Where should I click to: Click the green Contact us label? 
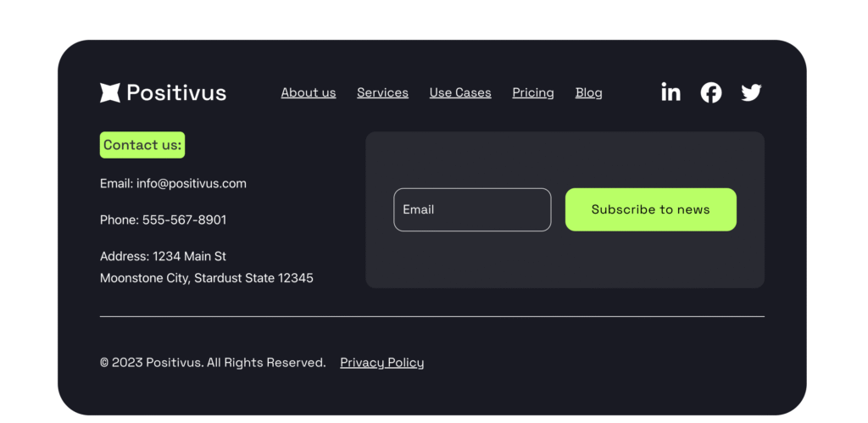[x=142, y=145]
